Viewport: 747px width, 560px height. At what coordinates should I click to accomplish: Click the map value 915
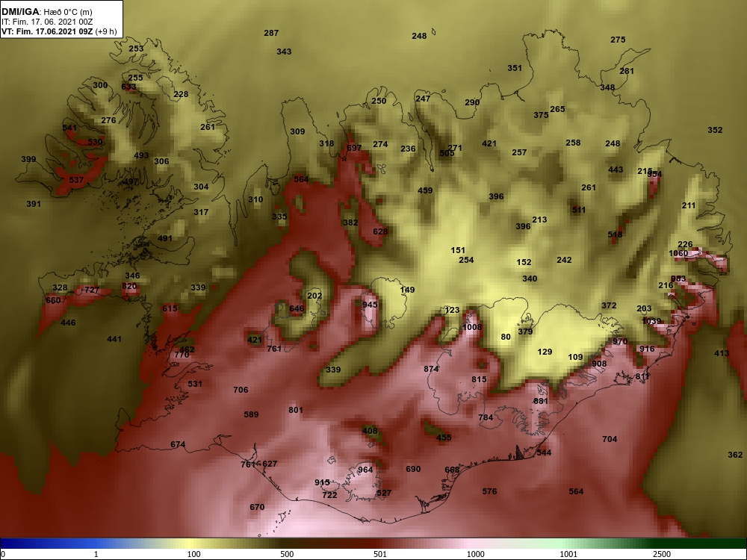pyautogui.click(x=322, y=483)
